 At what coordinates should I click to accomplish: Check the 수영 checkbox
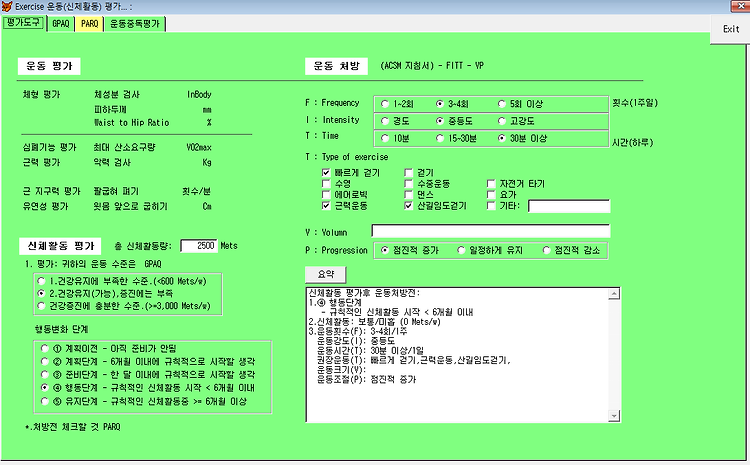point(326,183)
